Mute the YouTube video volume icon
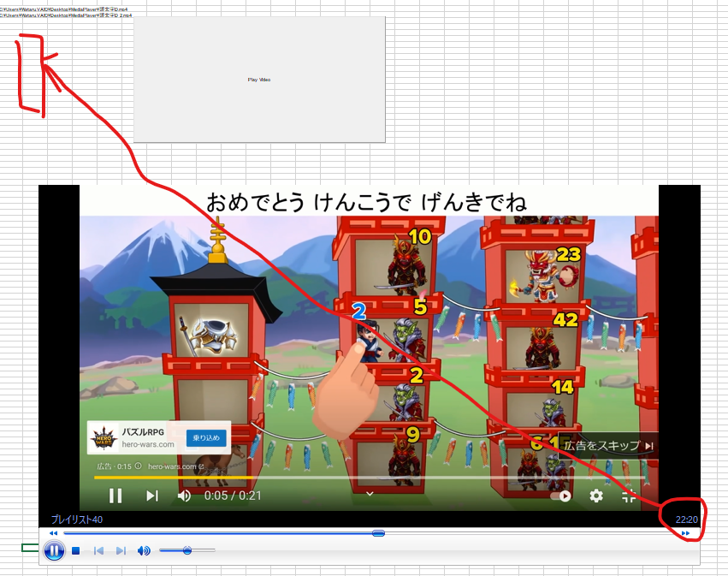The width and height of the screenshot is (728, 576). tap(184, 496)
